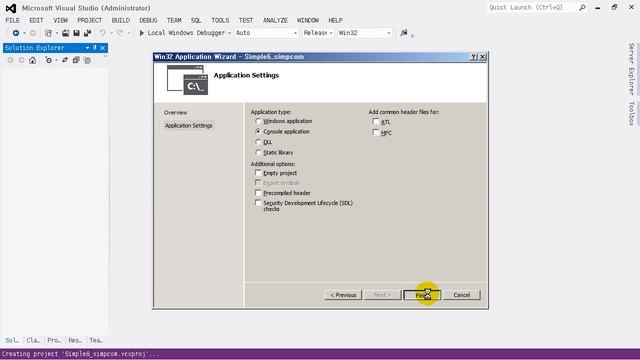
Task: Open the Toolbox side tab
Action: [x=631, y=113]
